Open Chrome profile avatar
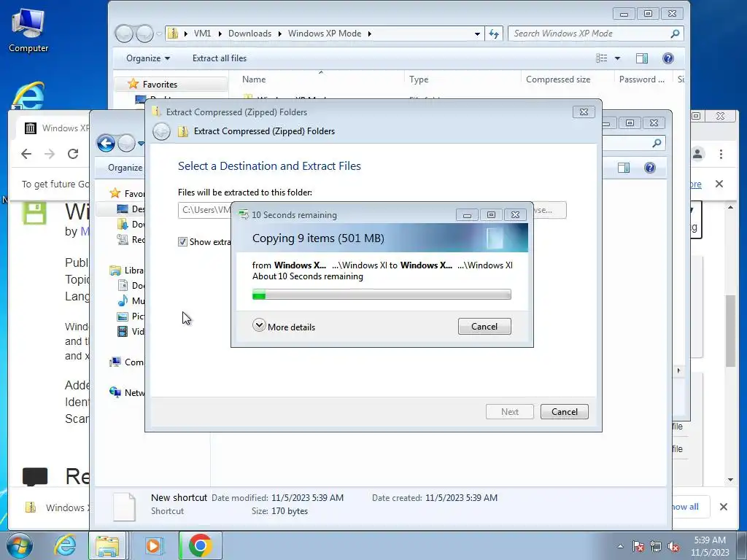 698,154
